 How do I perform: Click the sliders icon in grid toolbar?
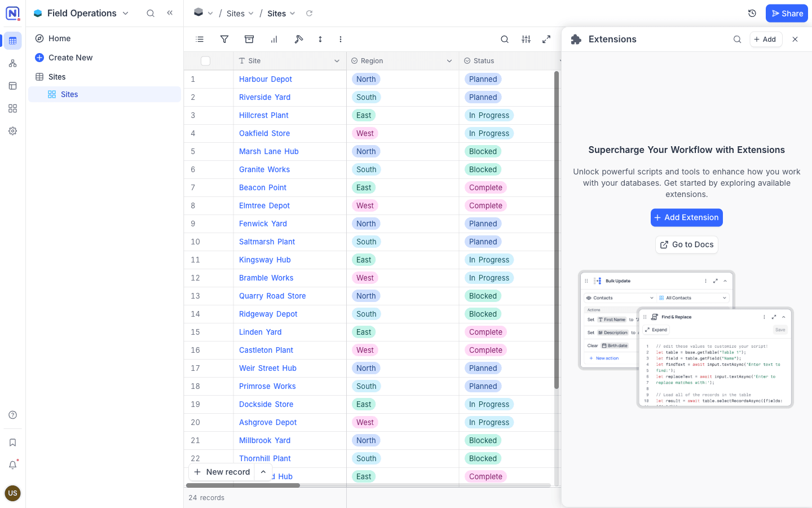click(526, 40)
